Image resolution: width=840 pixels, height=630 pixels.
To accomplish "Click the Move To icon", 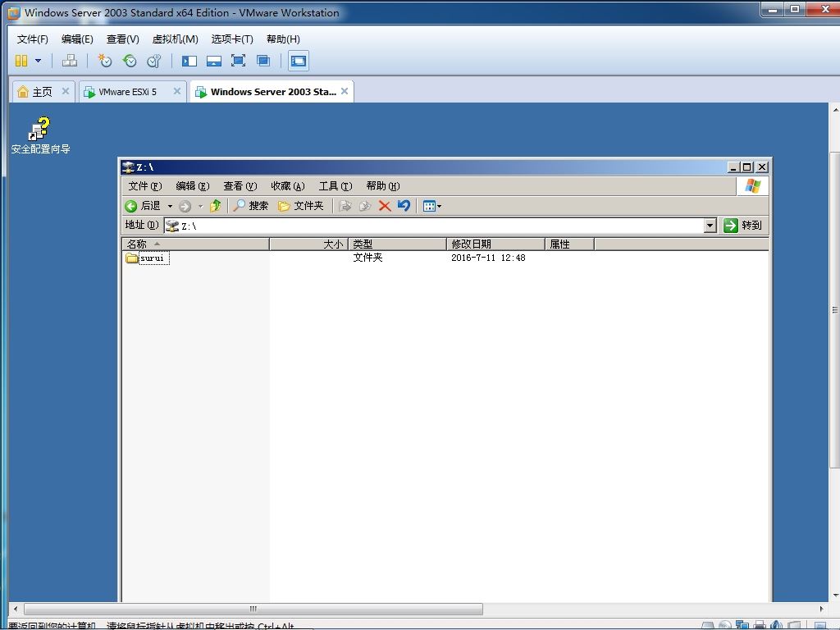I will pos(345,206).
